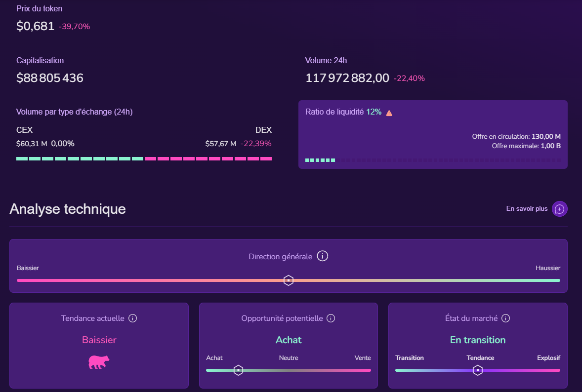Click the Capitalisation value $88 805 436

click(x=50, y=78)
